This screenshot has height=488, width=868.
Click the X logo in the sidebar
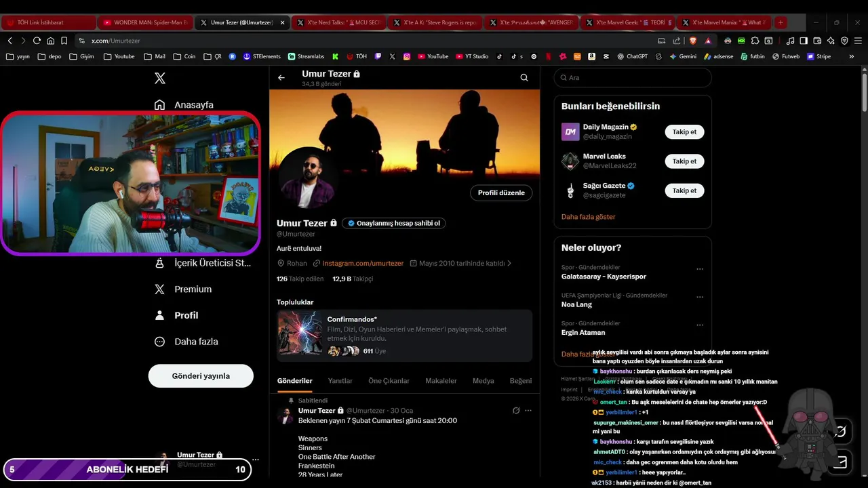point(160,78)
